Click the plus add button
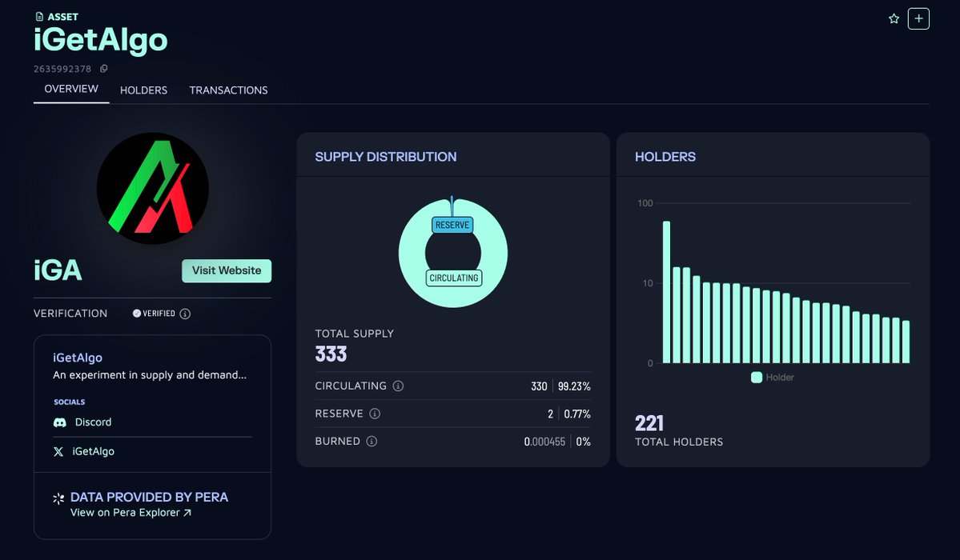960x560 pixels. tap(918, 18)
